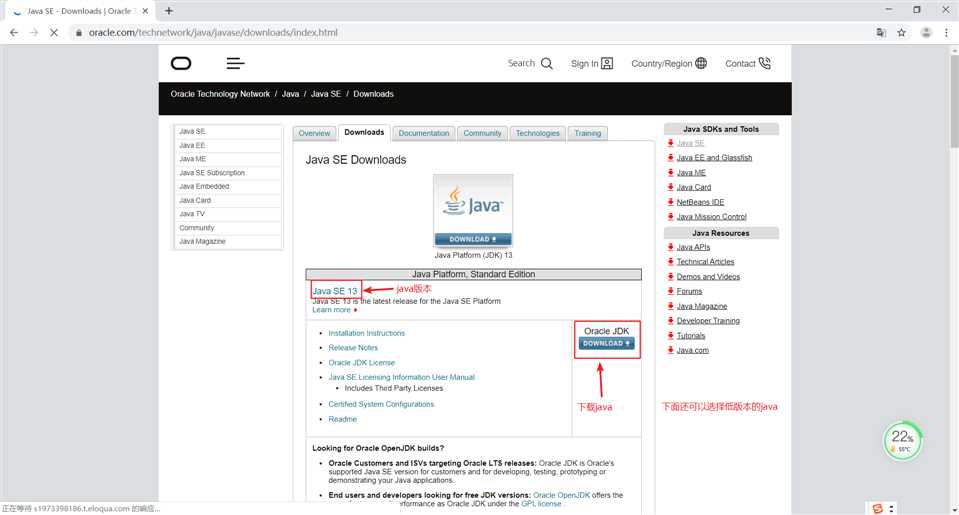Click translate page icon in address bar
Image resolution: width=959 pixels, height=515 pixels.
[x=881, y=32]
